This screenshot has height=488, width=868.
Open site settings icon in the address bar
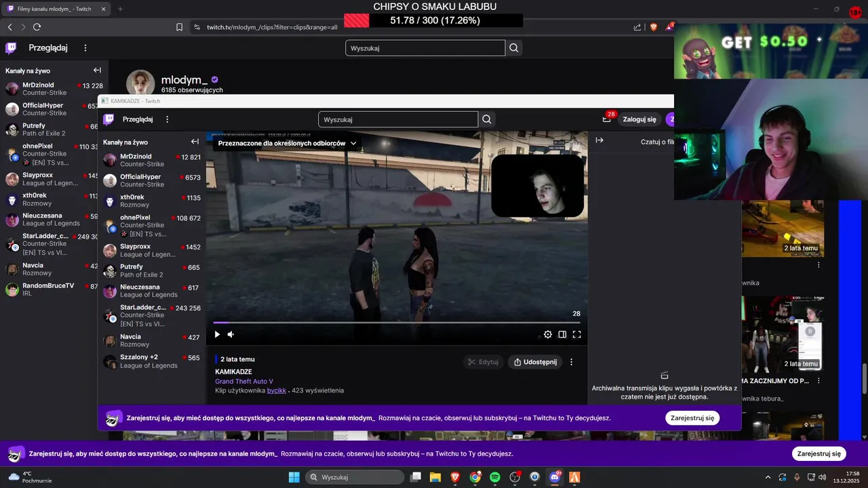(197, 27)
